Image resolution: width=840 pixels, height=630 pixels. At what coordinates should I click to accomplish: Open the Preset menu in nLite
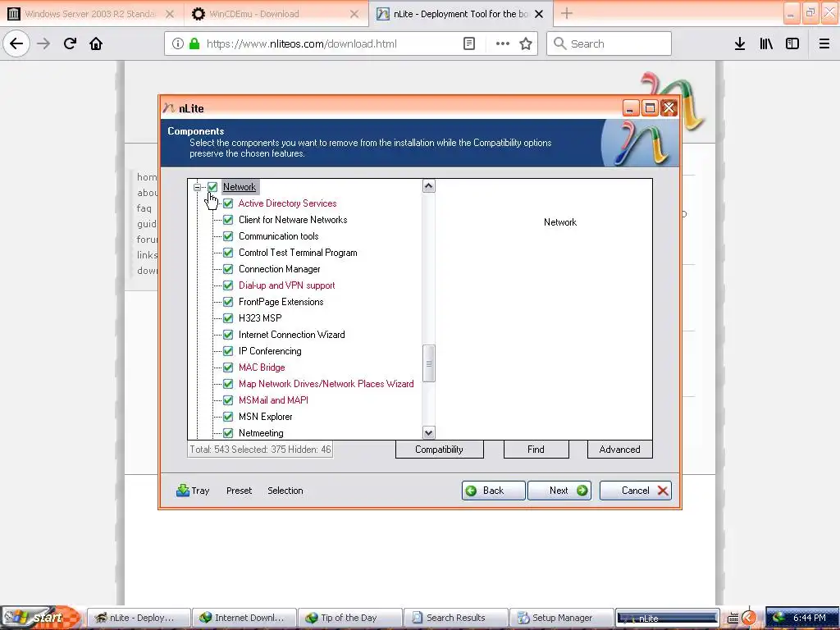(x=239, y=491)
